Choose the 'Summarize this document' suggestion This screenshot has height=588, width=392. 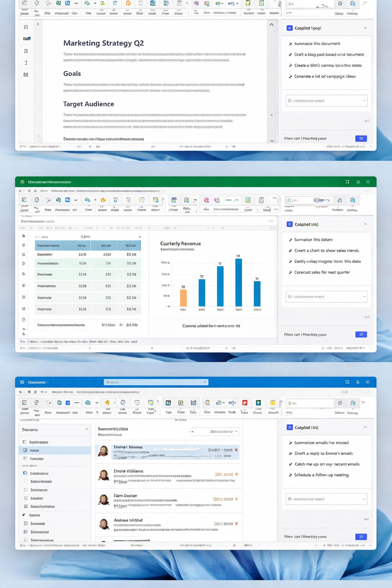click(x=317, y=44)
